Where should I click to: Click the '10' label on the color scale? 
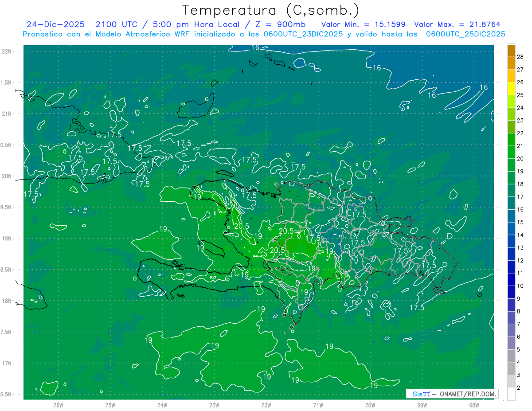[x=520, y=286]
